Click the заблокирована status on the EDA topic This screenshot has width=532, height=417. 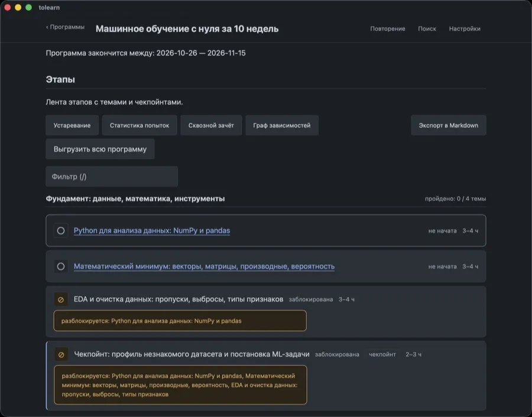point(311,299)
